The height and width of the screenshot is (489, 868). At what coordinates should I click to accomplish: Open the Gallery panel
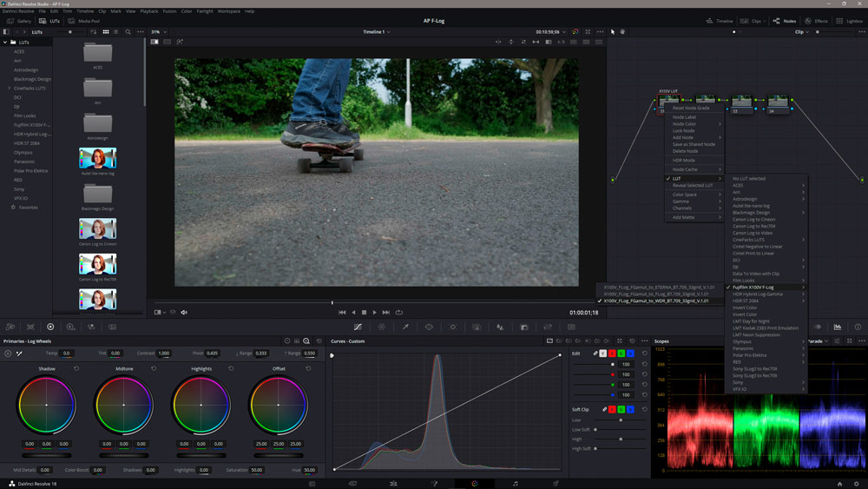tap(19, 21)
